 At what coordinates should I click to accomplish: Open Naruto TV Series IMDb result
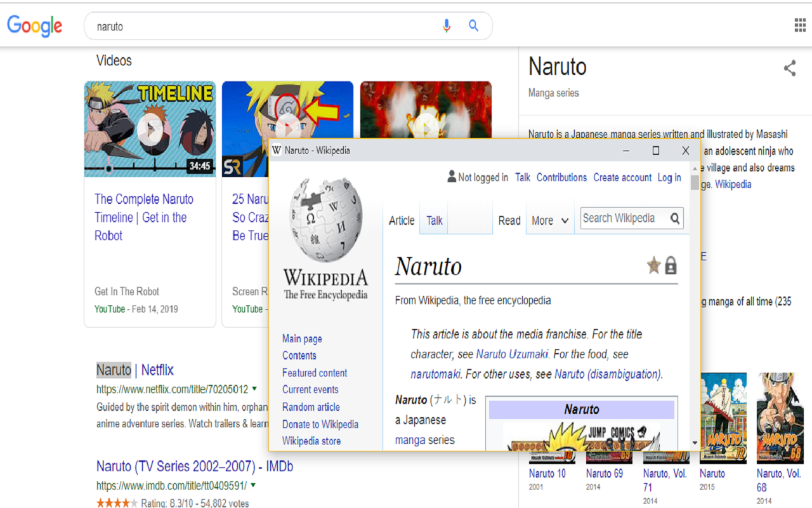(x=195, y=466)
